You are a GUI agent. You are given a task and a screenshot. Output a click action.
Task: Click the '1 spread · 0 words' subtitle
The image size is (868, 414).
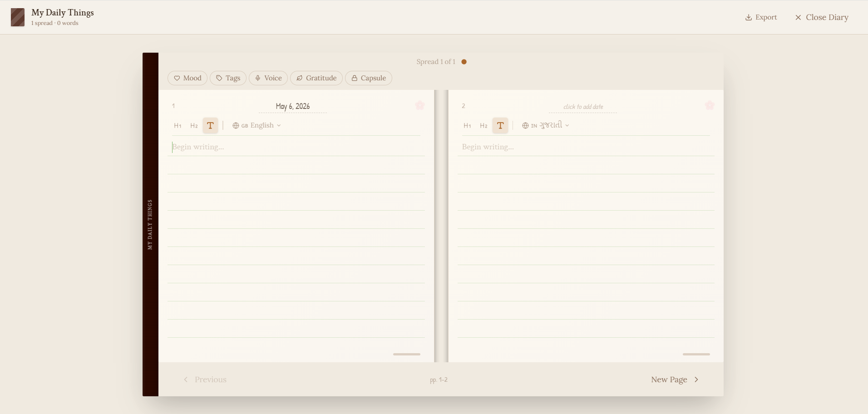click(x=55, y=23)
